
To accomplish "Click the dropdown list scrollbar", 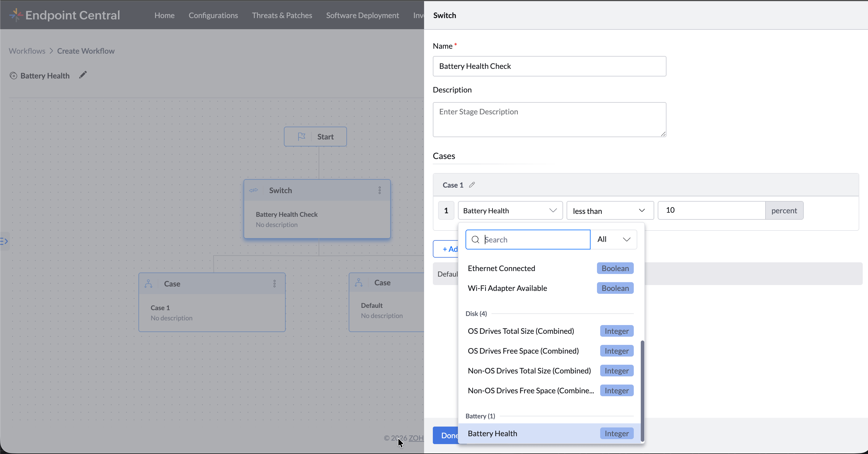I will click(x=642, y=391).
